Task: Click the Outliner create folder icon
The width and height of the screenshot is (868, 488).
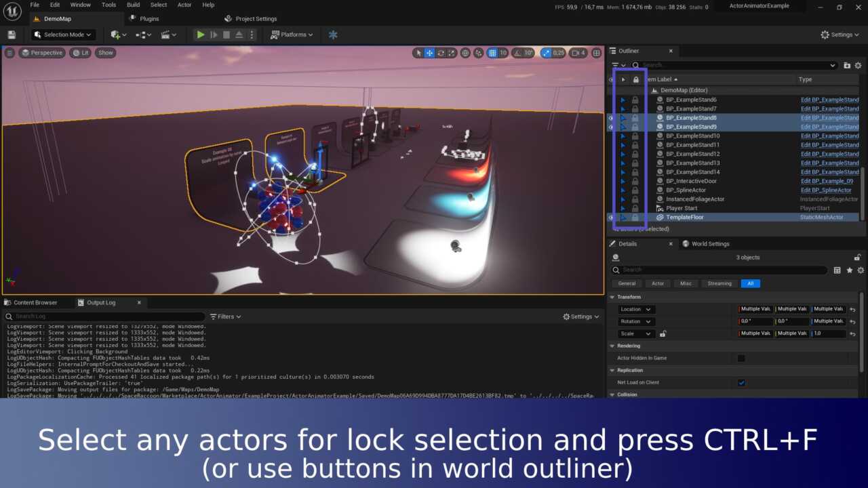Action: click(847, 65)
